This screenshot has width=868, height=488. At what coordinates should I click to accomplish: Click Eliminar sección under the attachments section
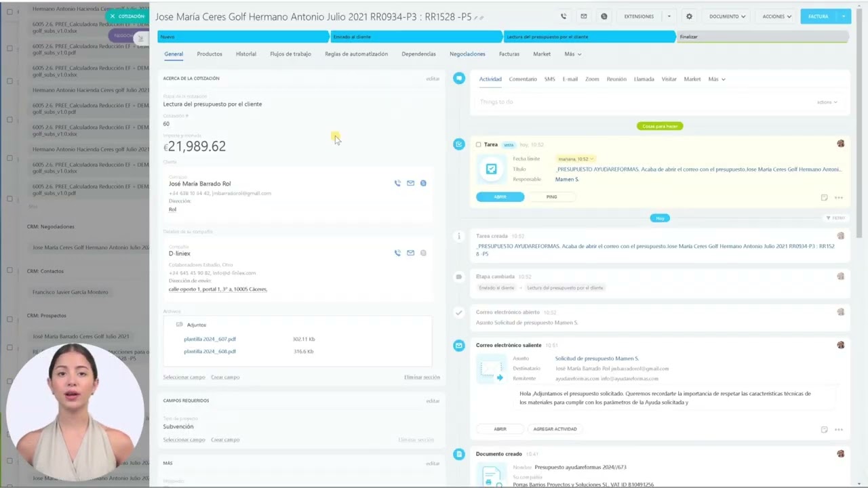[x=422, y=378]
